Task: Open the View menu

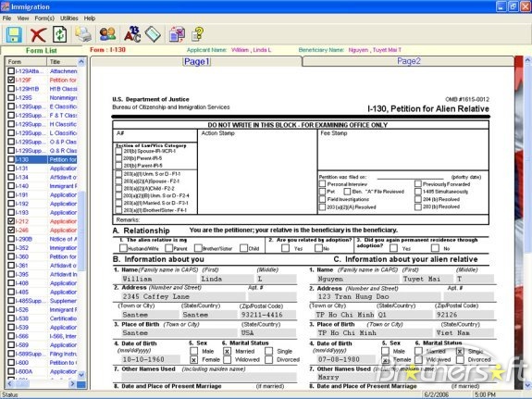Action: click(23, 19)
